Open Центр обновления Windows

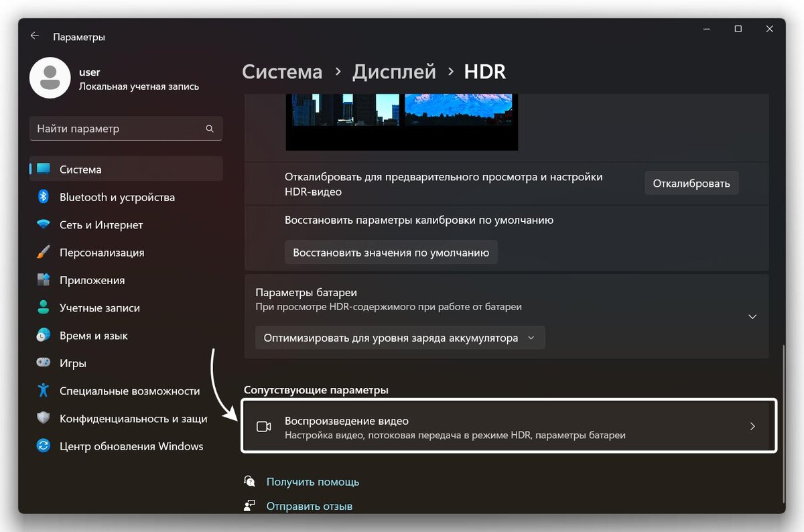click(132, 446)
